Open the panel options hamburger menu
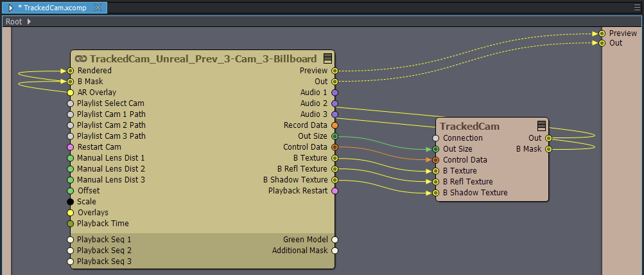The image size is (644, 275). pyautogui.click(x=637, y=8)
